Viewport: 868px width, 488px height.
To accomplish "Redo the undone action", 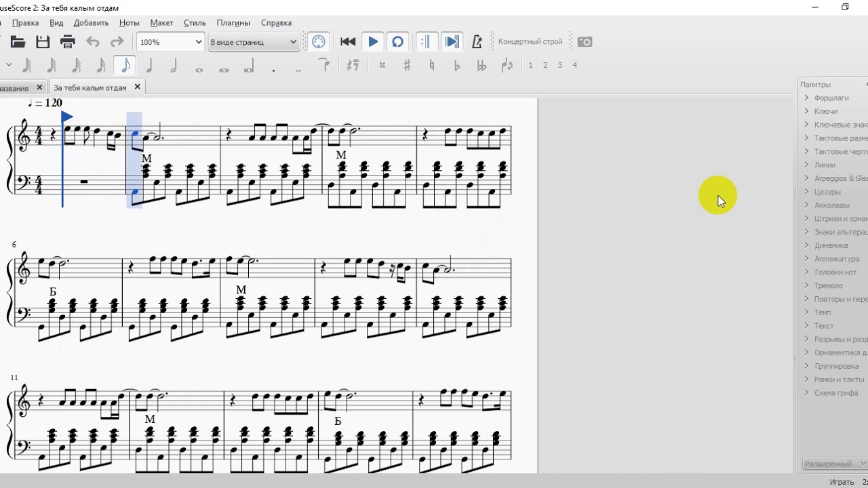I will [117, 42].
